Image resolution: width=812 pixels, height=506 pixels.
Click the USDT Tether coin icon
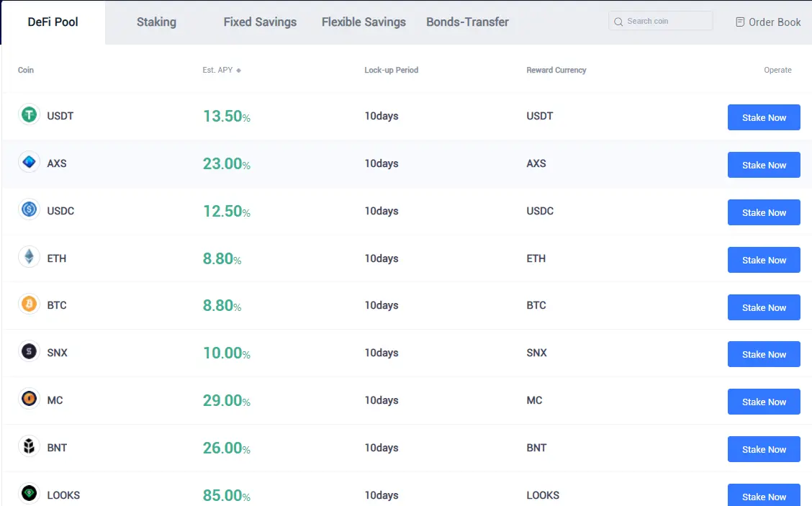point(29,114)
